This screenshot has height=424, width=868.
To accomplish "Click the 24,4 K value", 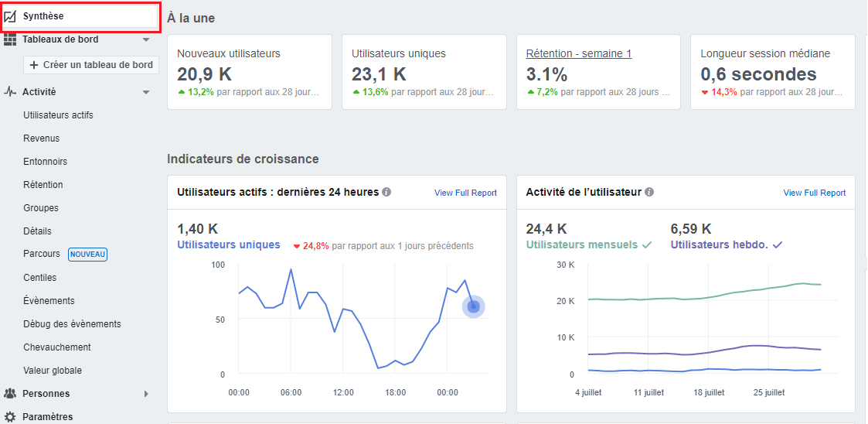I will (x=546, y=229).
